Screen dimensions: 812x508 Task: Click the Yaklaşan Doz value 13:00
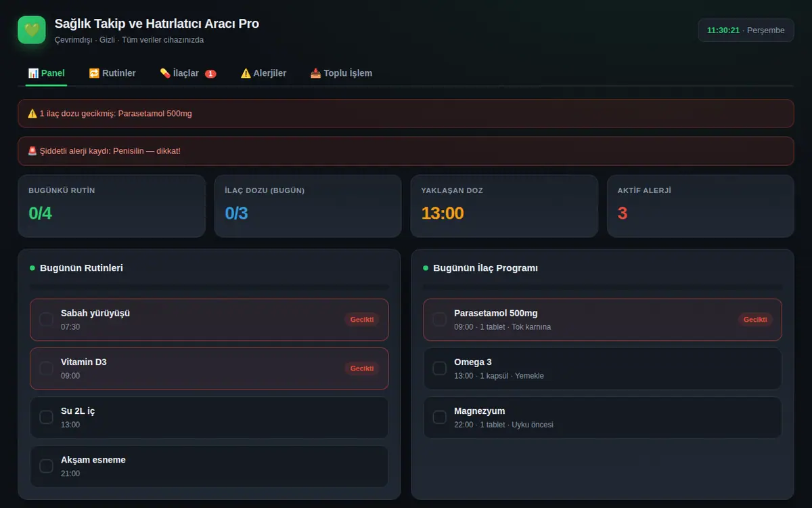click(444, 213)
